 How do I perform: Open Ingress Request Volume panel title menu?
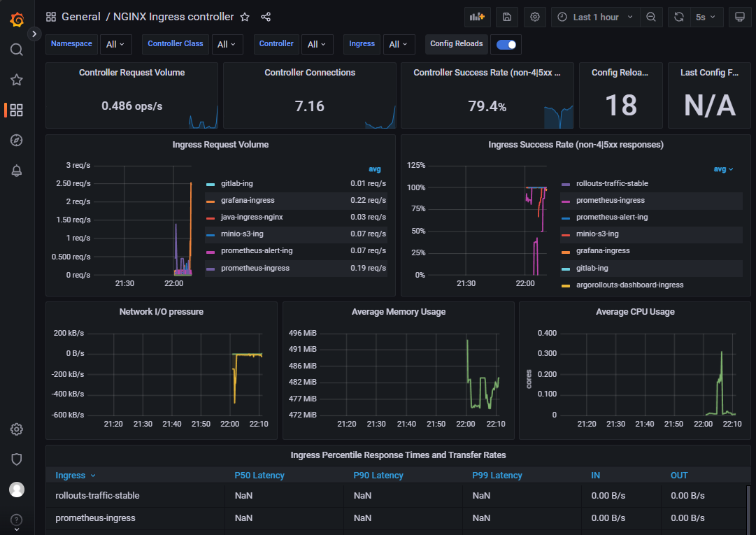click(x=220, y=145)
